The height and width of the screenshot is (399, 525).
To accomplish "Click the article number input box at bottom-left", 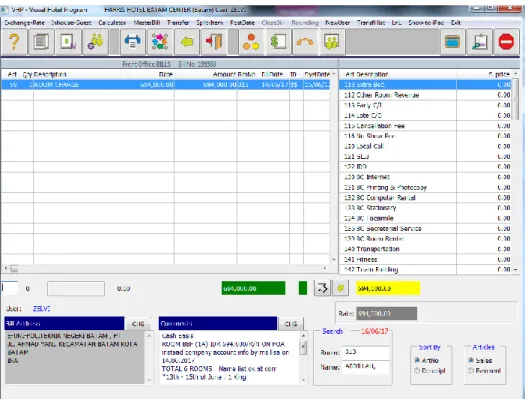I will (9, 288).
